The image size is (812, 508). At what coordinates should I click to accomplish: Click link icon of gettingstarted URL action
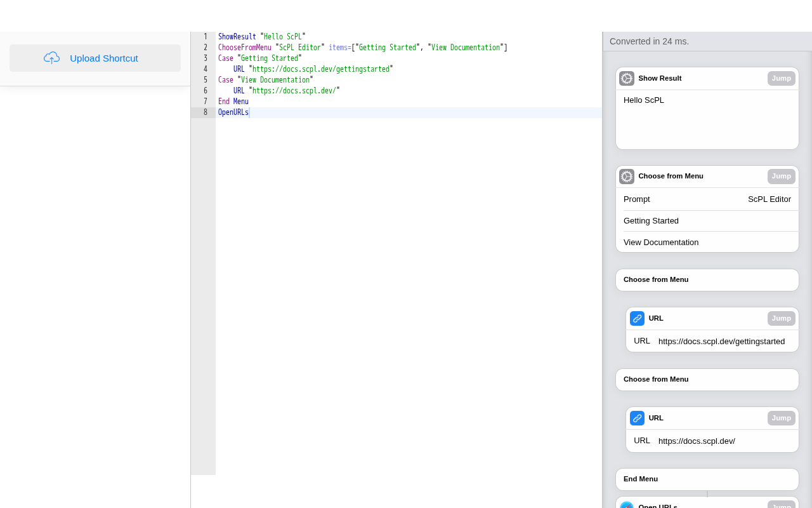[637, 318]
